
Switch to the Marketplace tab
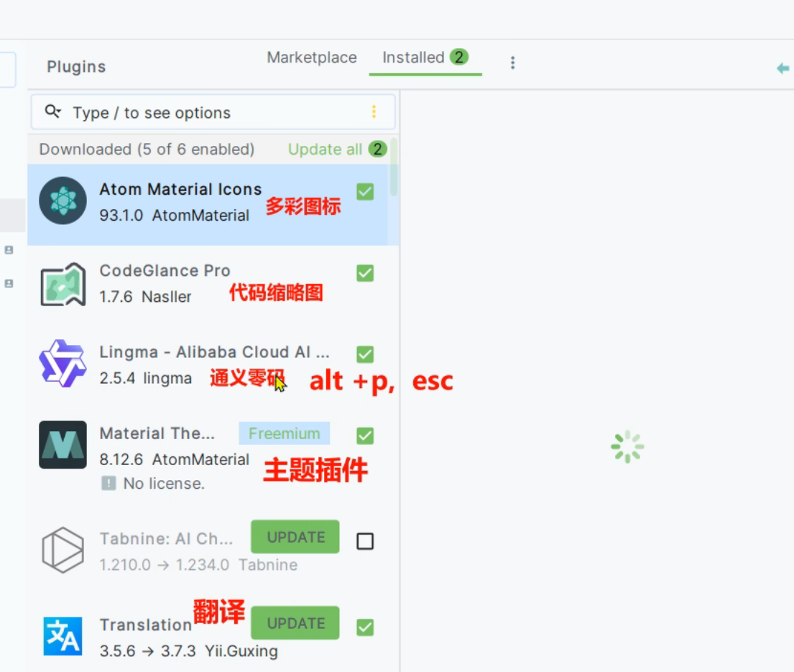point(311,57)
